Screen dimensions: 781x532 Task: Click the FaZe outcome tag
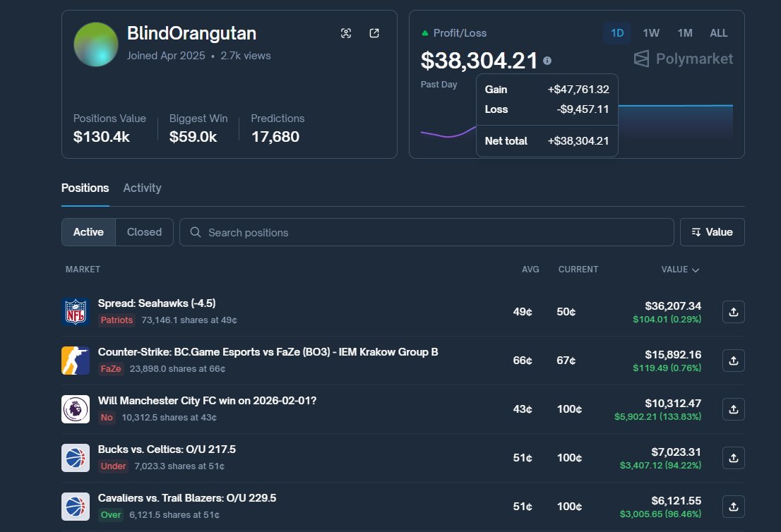coord(111,369)
